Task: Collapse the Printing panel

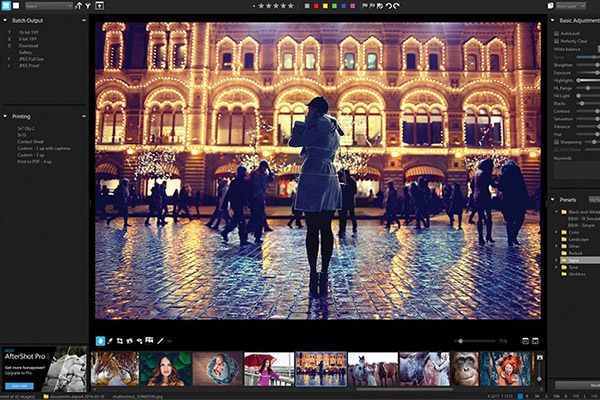Action: 5,116
